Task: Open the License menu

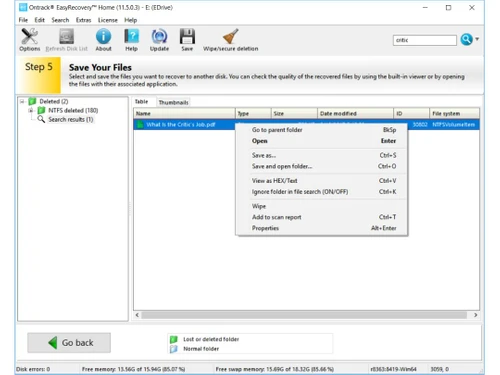Action: click(107, 20)
